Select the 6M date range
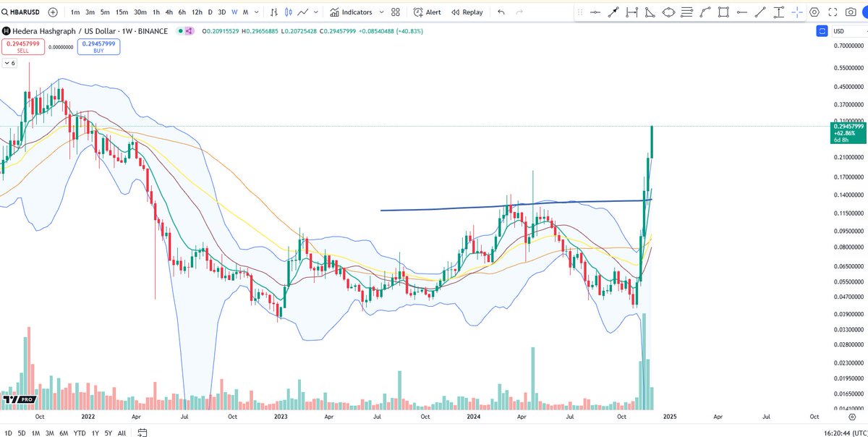The height and width of the screenshot is (437, 868). coord(63,433)
